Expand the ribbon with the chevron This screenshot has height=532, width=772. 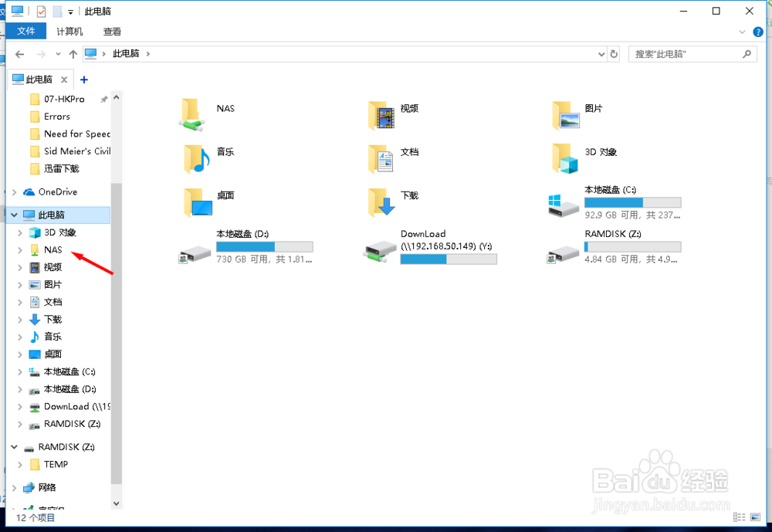pos(742,32)
